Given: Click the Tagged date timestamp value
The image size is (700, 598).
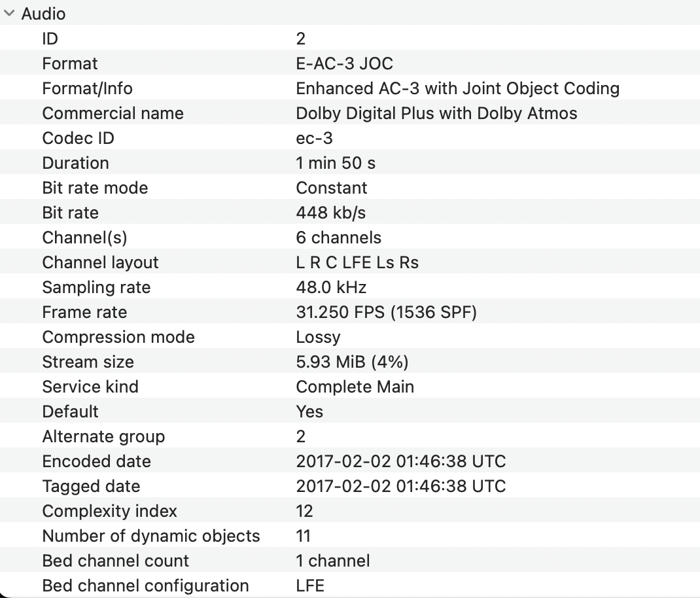Looking at the screenshot, I should [x=400, y=486].
